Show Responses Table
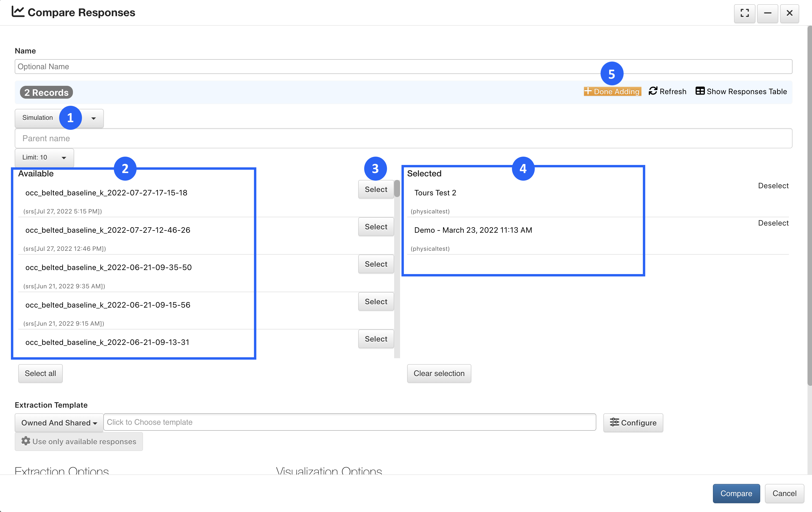Viewport: 812px width, 512px height. (741, 92)
